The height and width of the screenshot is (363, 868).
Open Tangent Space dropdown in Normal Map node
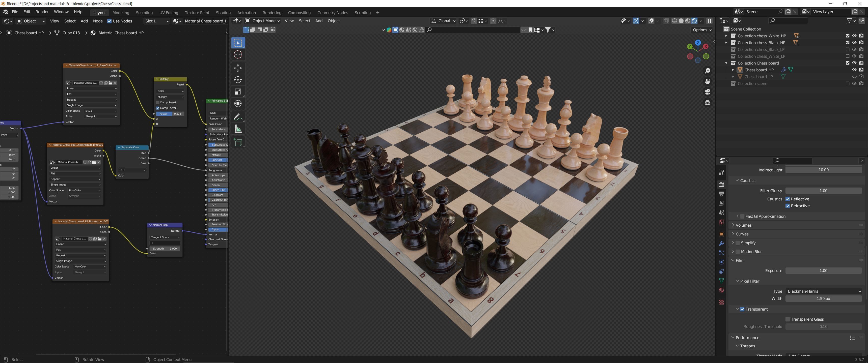tap(165, 237)
